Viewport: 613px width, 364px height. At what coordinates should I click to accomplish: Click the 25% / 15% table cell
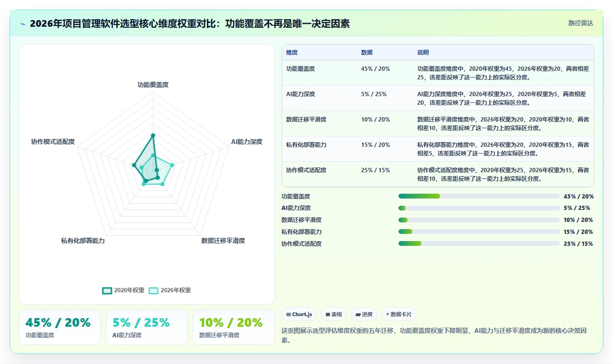pos(375,170)
